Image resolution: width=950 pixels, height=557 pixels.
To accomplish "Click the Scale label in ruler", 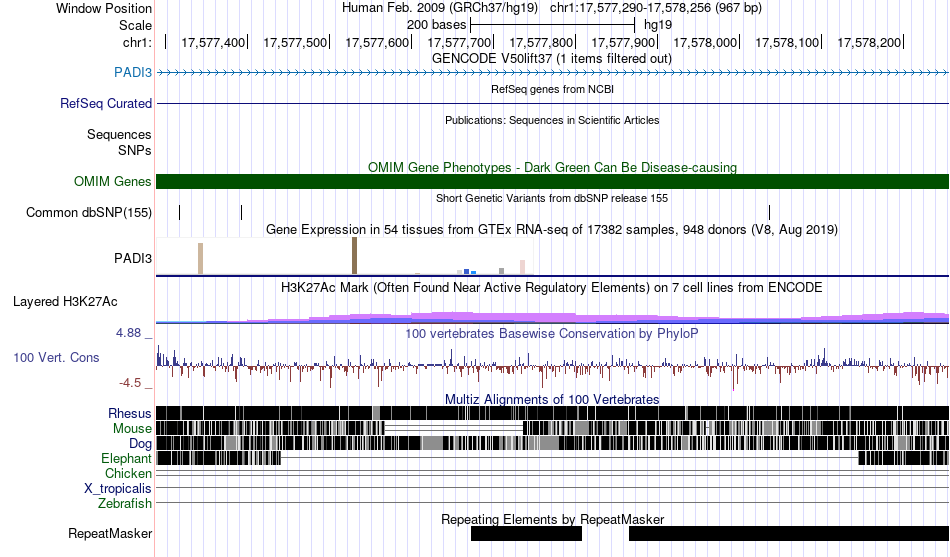I will point(135,25).
